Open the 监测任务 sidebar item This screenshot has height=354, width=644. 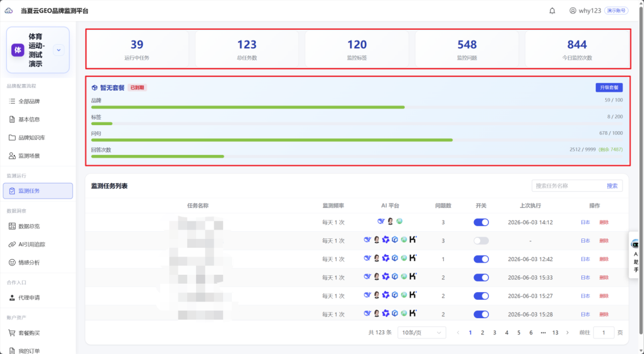(x=38, y=191)
